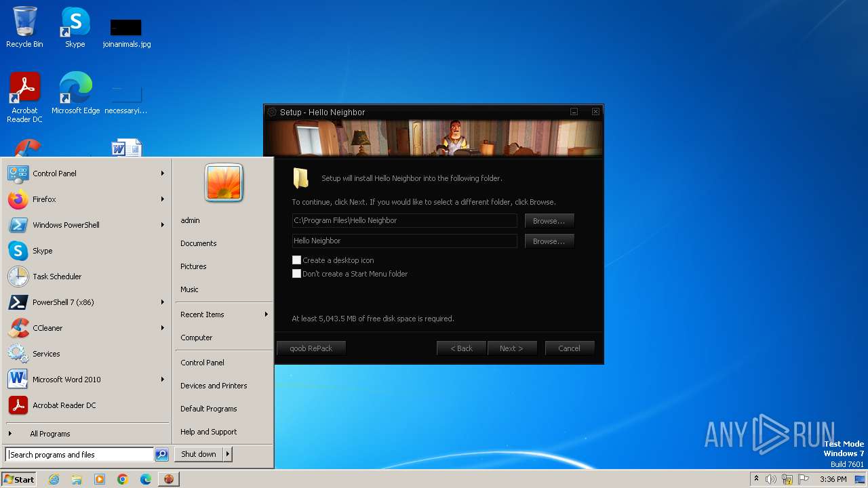Select Hello Neighbor setup taskbar icon
The image size is (868, 488).
169,479
